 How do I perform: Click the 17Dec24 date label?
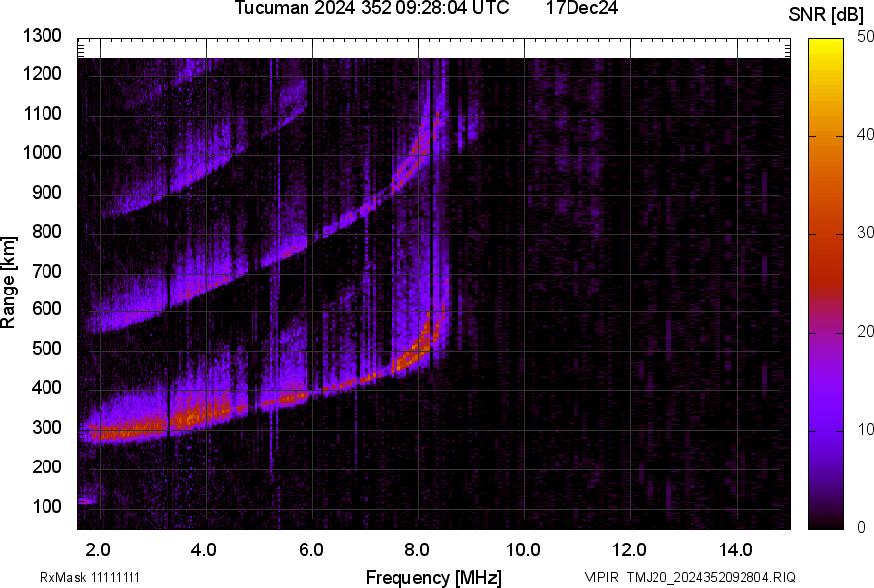pos(581,8)
